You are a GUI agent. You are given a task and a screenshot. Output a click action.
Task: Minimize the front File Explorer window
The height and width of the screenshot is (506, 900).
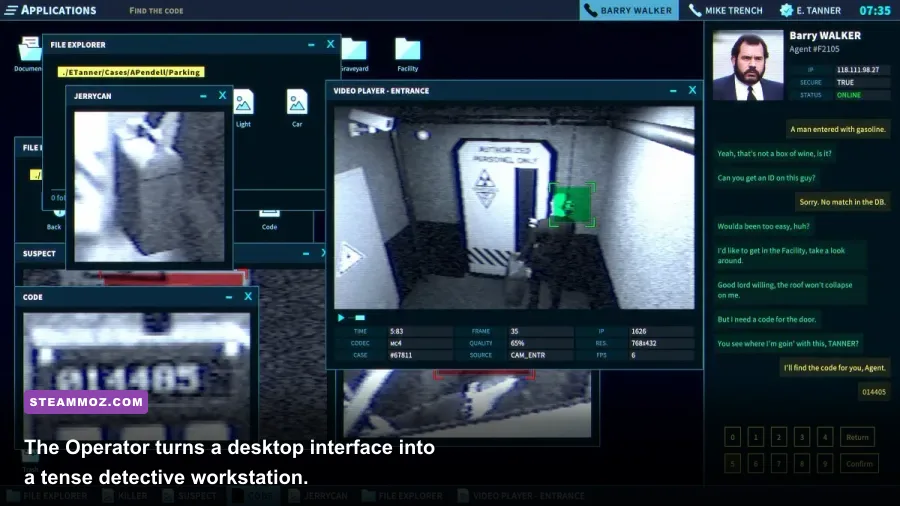(311, 45)
